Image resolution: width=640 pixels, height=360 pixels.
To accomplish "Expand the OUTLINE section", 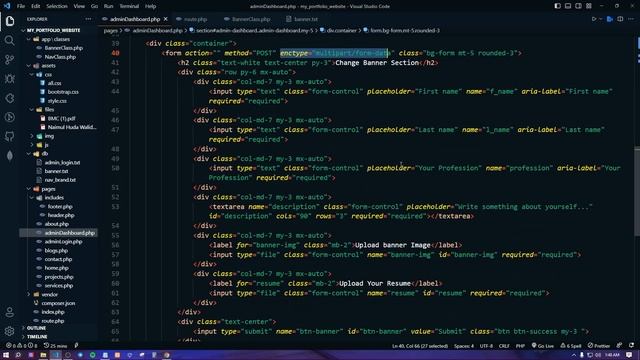I will (37, 328).
